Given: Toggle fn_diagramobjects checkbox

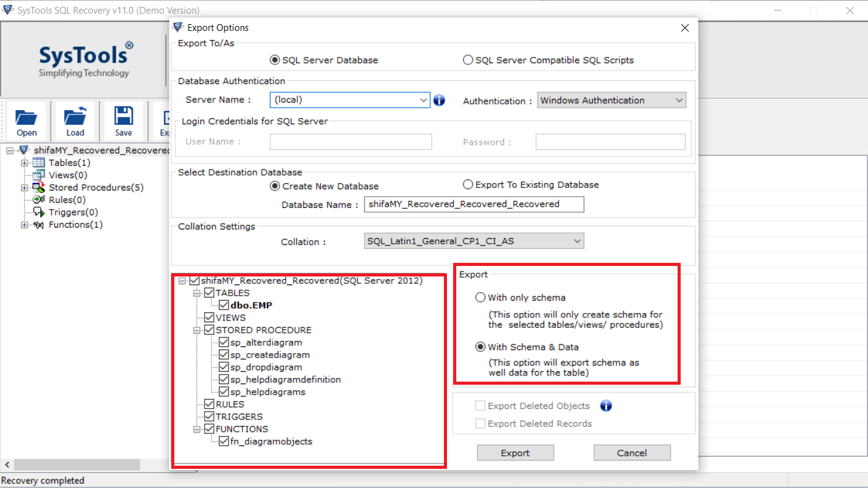Looking at the screenshot, I should click(x=224, y=441).
